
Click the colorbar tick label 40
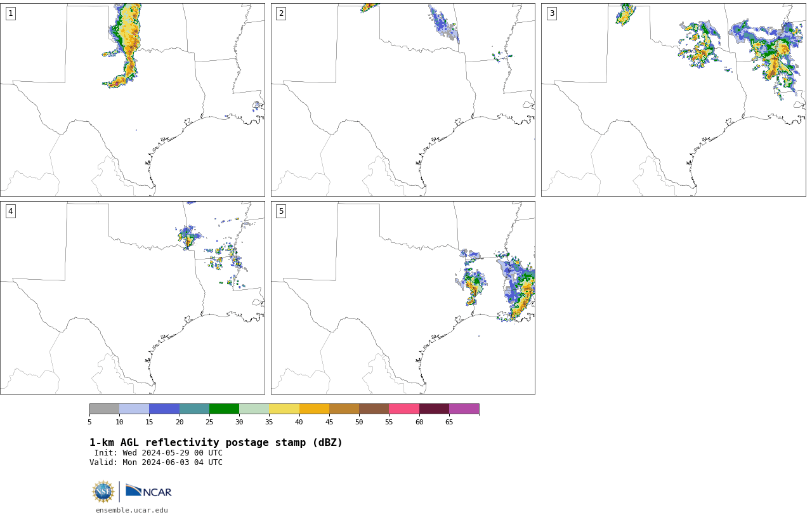[299, 422]
